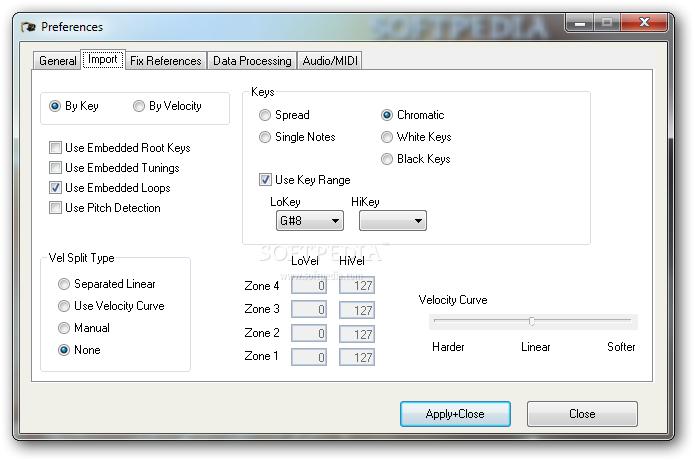Screen dimensions: 695x461
Task: Click Zone 1 HiVel field
Action: 357,357
